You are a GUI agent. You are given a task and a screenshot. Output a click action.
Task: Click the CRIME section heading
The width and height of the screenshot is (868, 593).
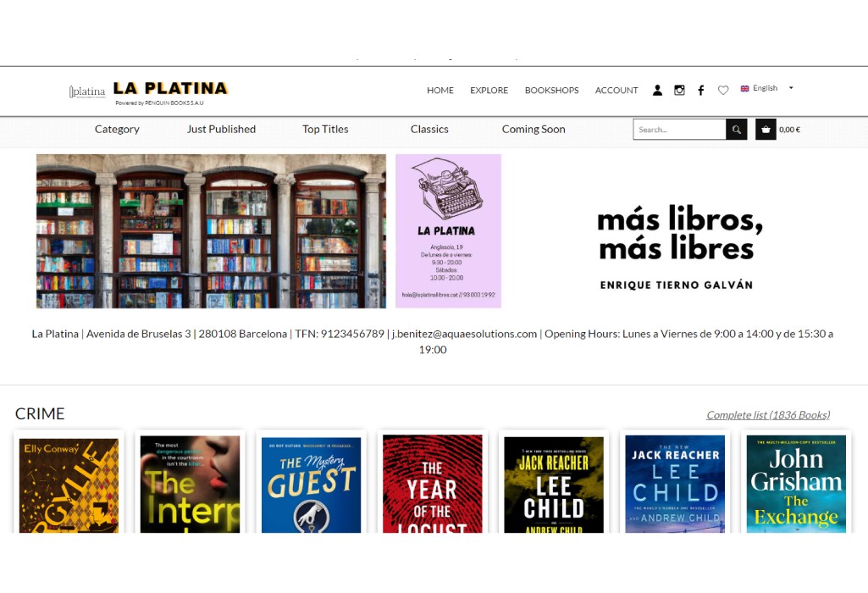point(40,413)
